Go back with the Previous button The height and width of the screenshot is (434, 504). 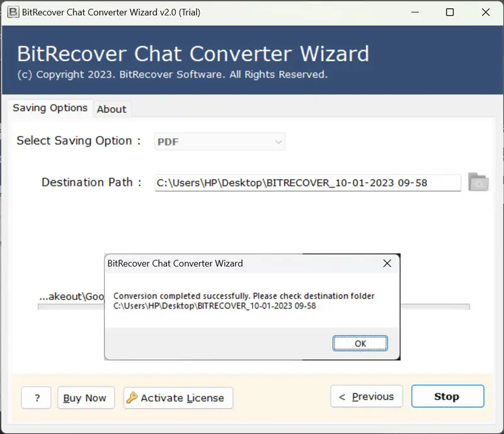(x=367, y=396)
